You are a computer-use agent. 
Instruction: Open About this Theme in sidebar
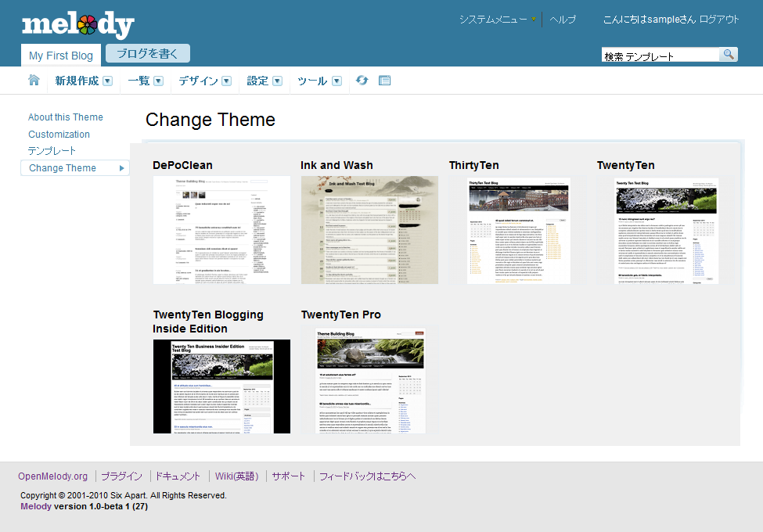66,117
